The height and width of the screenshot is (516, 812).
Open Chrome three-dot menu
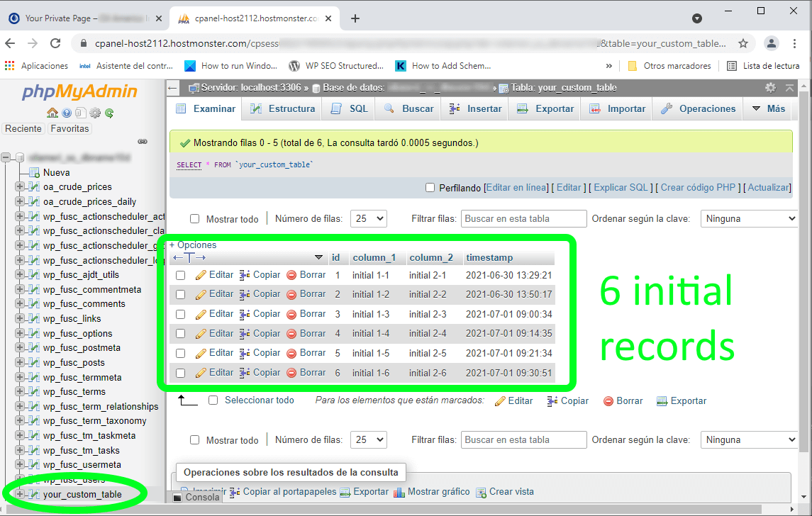click(x=794, y=43)
